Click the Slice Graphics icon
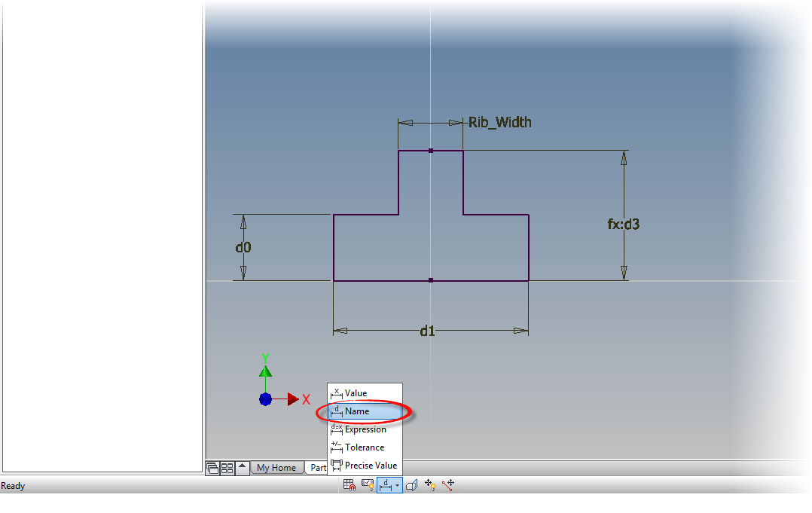The width and height of the screenshot is (812, 513). pyautogui.click(x=412, y=485)
